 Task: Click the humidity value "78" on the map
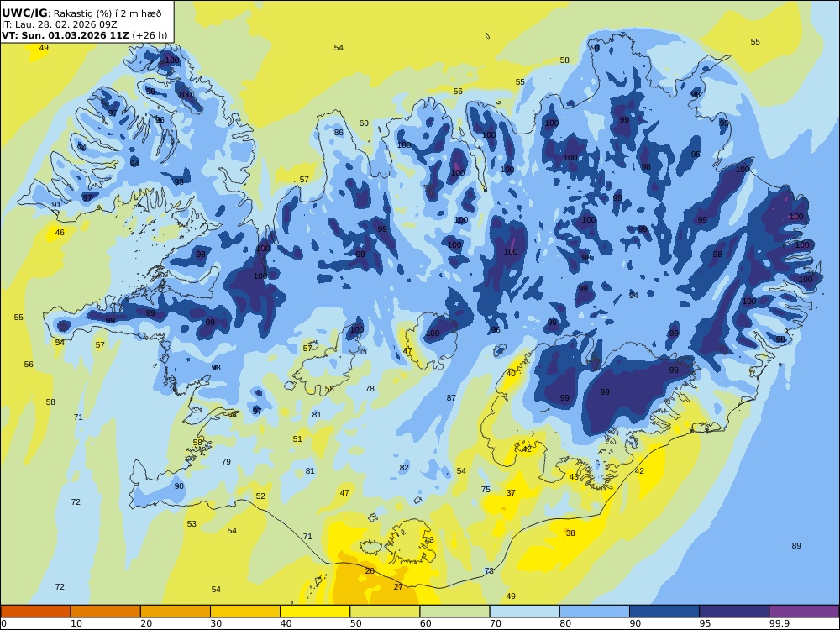pos(370,388)
